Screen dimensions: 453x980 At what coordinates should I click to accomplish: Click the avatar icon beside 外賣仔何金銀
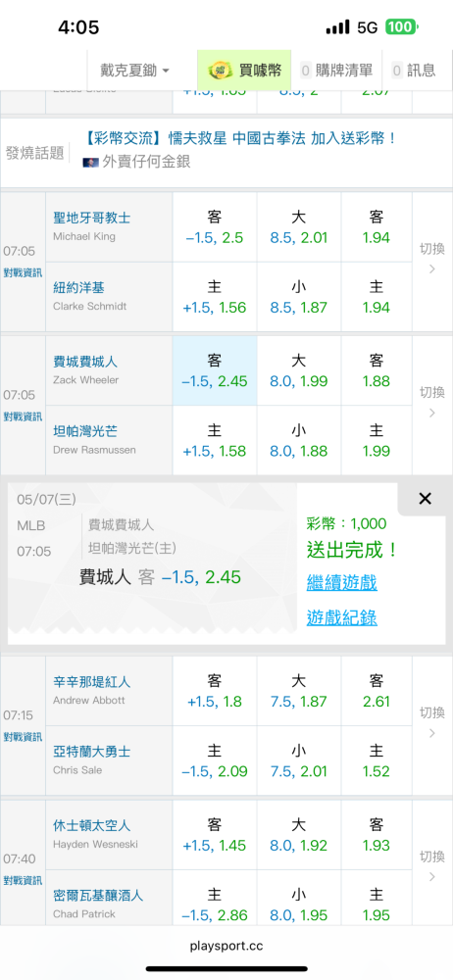(90, 162)
